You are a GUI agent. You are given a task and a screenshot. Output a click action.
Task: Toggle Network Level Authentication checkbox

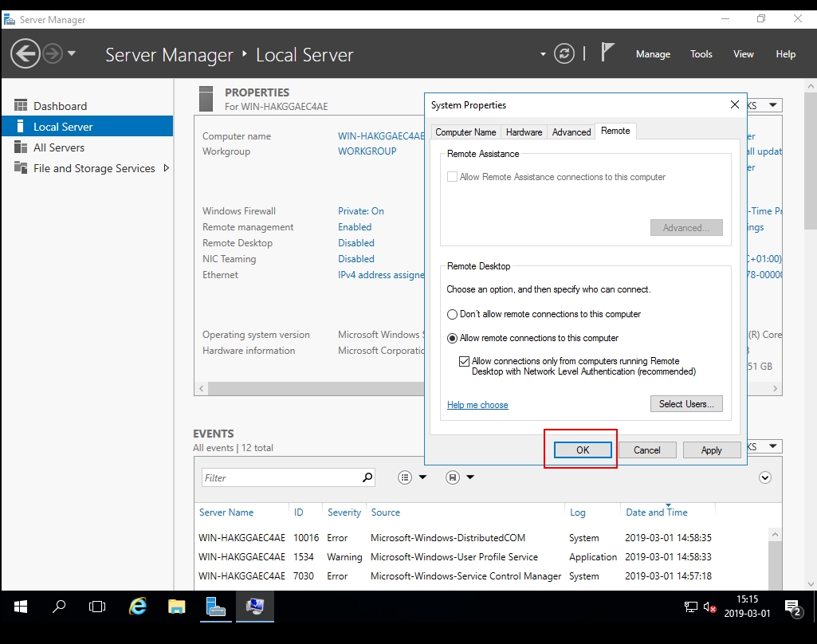click(x=464, y=361)
